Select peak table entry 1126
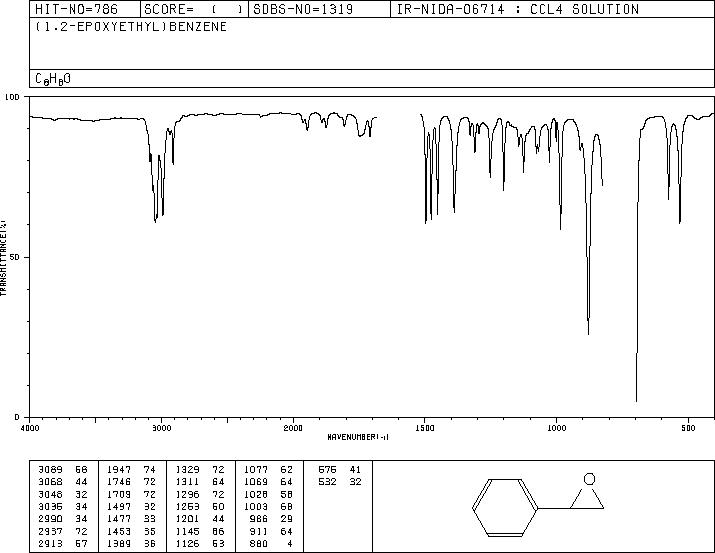Screen dimensions: 715x553 (x=187, y=543)
